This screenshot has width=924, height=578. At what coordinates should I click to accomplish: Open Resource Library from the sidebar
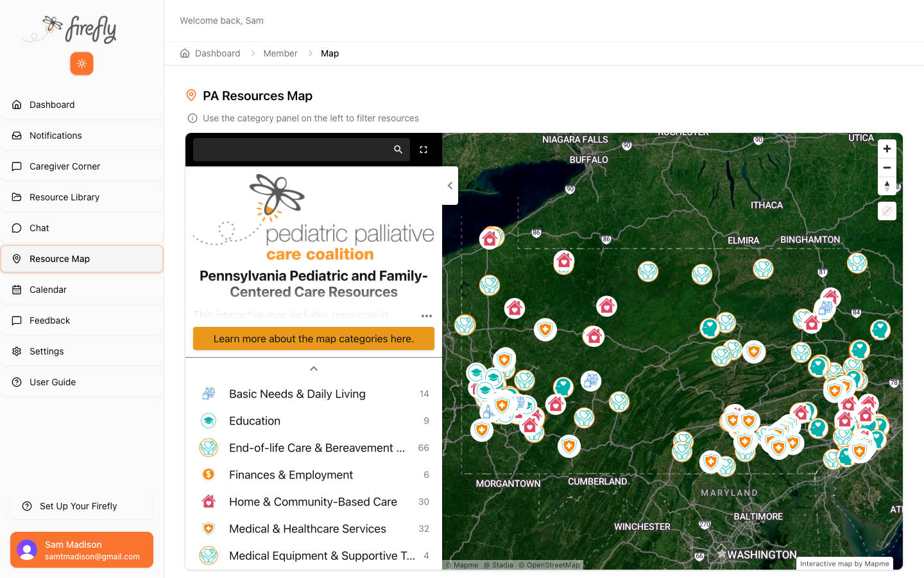[x=64, y=197]
